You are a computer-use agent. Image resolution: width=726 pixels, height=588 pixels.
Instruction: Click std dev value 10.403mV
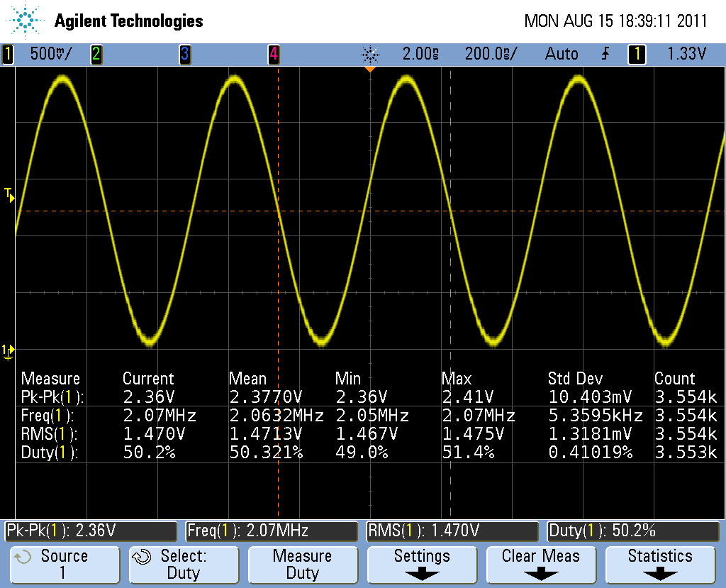591,397
